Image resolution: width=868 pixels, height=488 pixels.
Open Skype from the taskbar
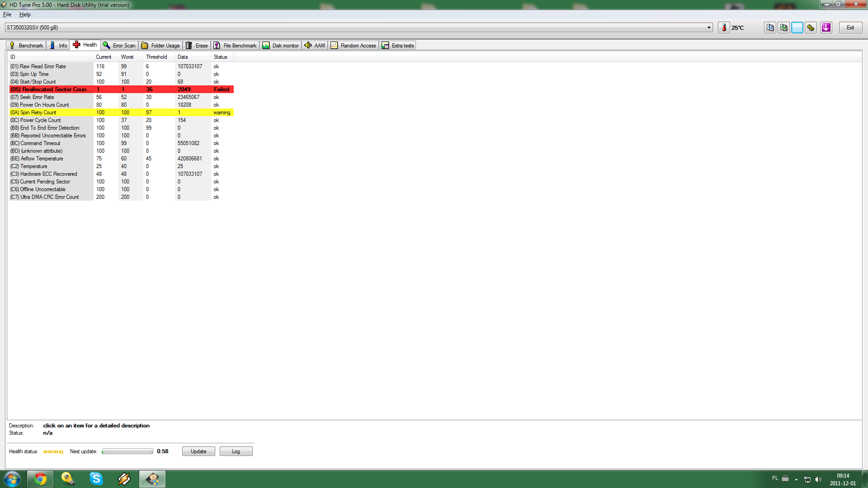coord(96,479)
